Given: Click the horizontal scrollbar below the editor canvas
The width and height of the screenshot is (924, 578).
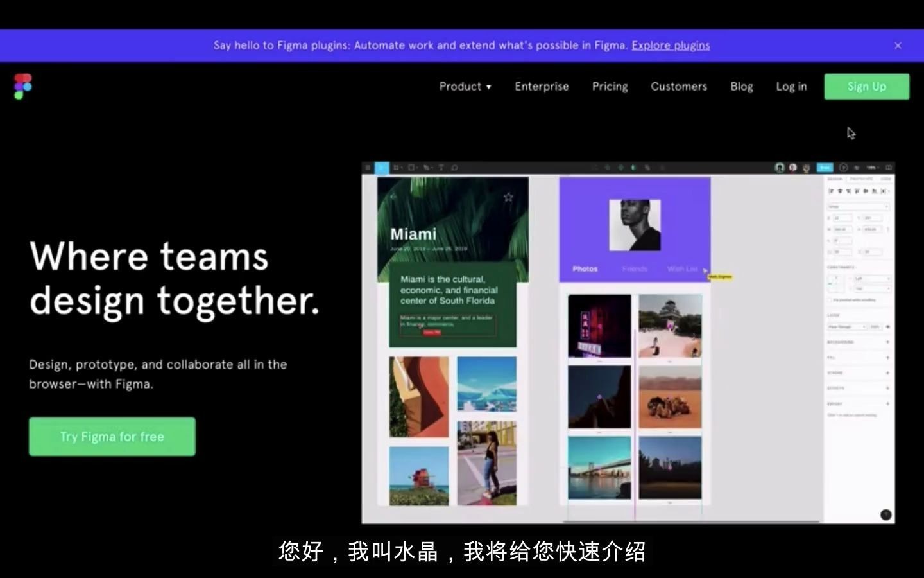Looking at the screenshot, I should 691,521.
